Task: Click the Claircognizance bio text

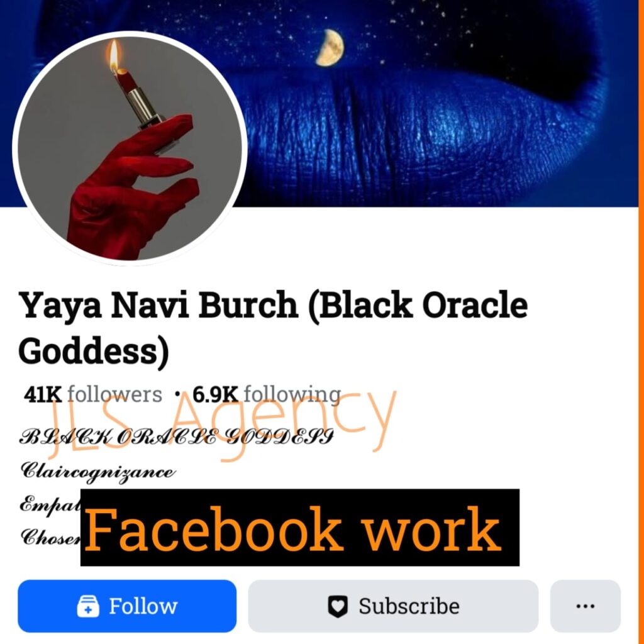Action: [97, 472]
